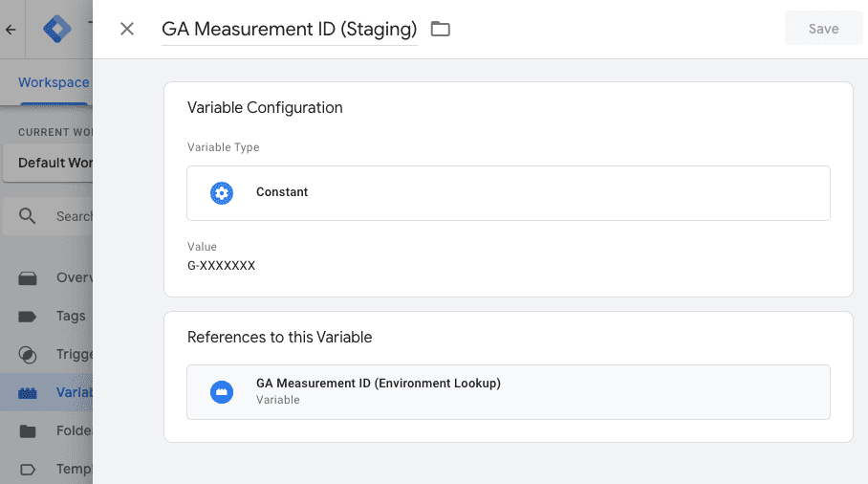Click the Overview briefcase icon

tap(28, 278)
